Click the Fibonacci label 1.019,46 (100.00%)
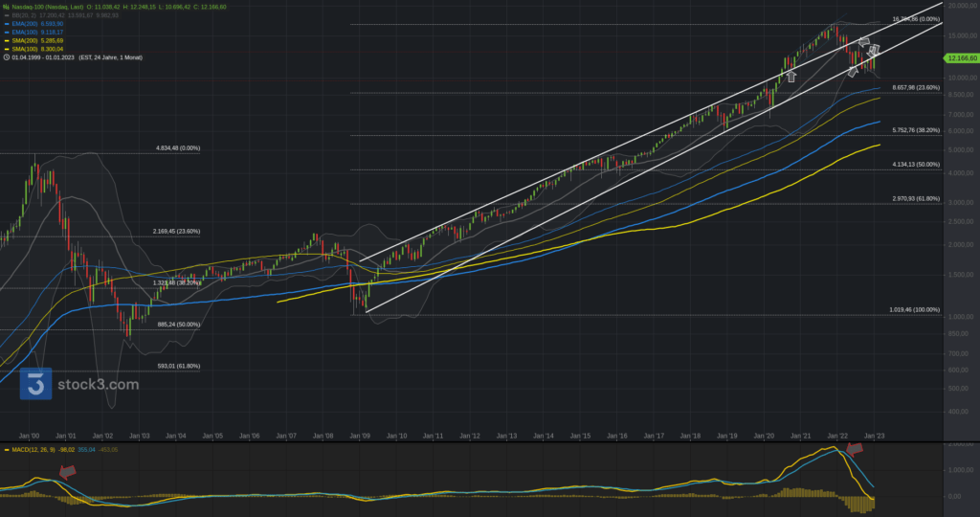The image size is (980, 517). (915, 310)
